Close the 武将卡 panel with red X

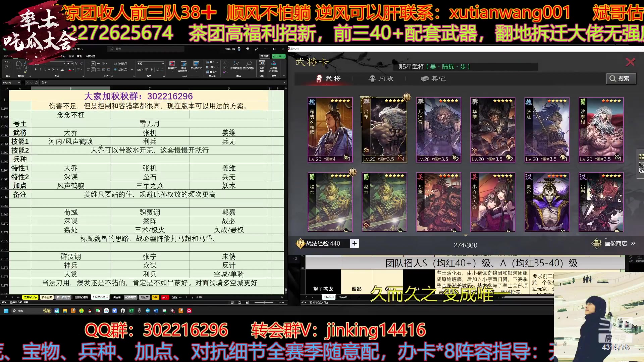(630, 62)
